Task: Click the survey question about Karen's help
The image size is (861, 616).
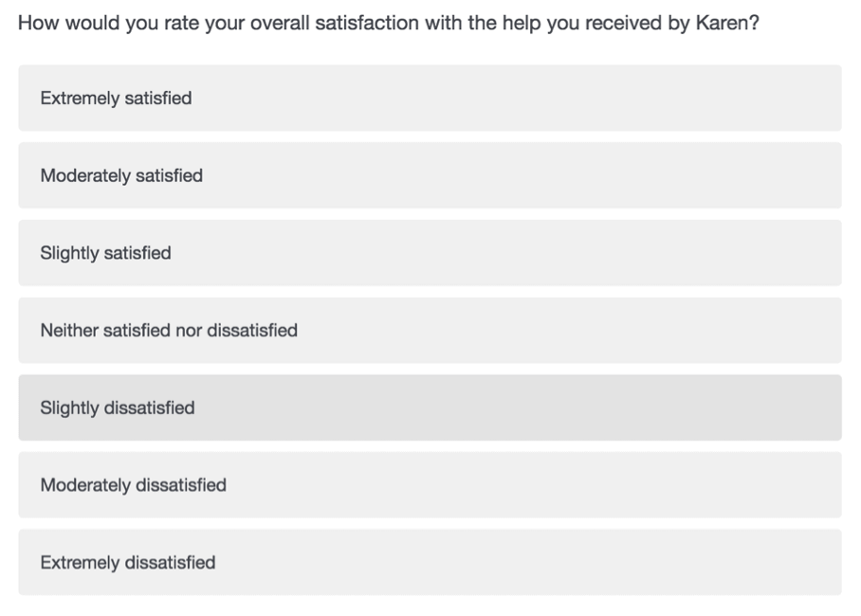Action: tap(388, 23)
